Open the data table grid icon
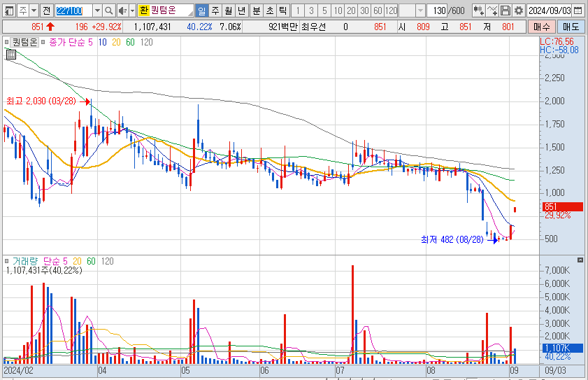 [x=11, y=55]
